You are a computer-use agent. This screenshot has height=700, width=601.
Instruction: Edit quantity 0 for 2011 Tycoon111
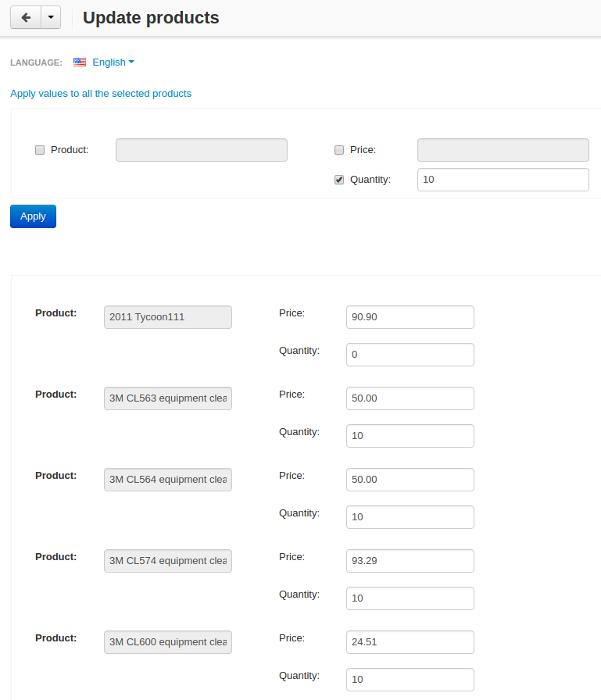(410, 355)
